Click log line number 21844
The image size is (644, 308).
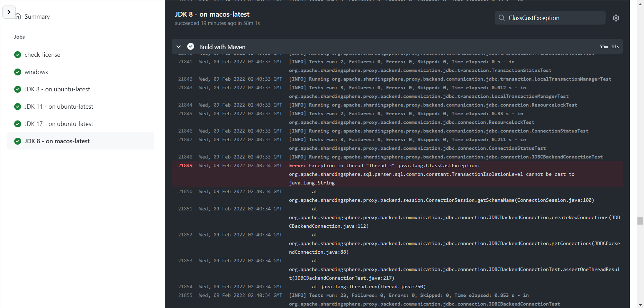click(185, 105)
